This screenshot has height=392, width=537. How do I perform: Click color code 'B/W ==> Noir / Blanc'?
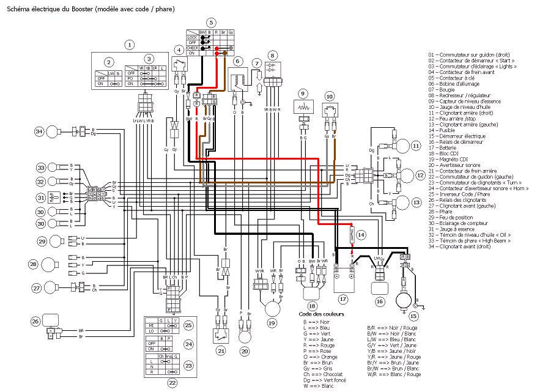coord(391,334)
